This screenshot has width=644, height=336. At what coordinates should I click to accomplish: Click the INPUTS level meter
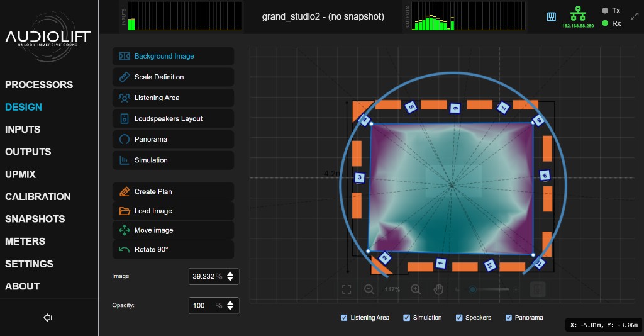tap(184, 16)
